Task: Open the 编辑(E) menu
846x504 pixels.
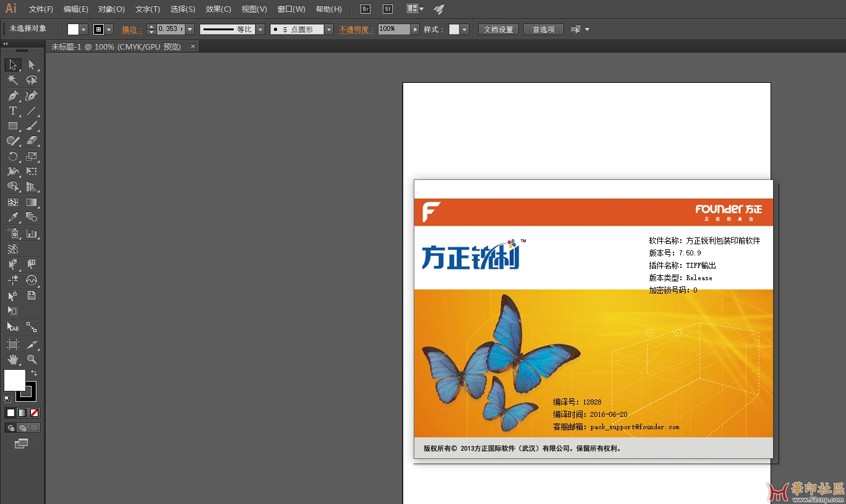Action: 75,9
